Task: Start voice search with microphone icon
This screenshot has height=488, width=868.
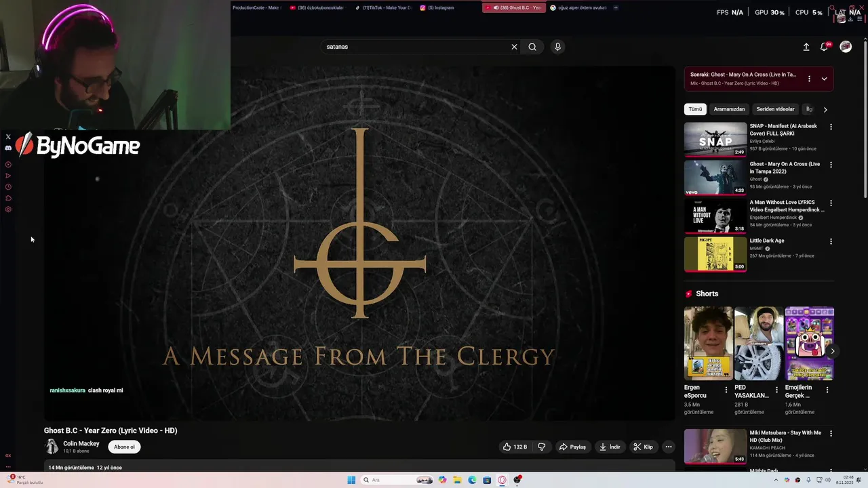Action: coord(557,47)
